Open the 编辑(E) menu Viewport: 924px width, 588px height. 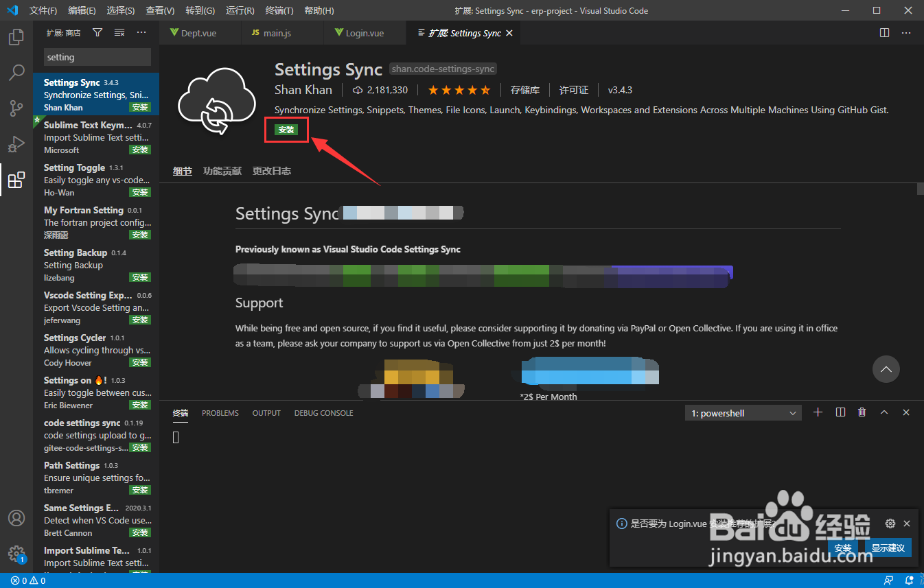pos(82,10)
